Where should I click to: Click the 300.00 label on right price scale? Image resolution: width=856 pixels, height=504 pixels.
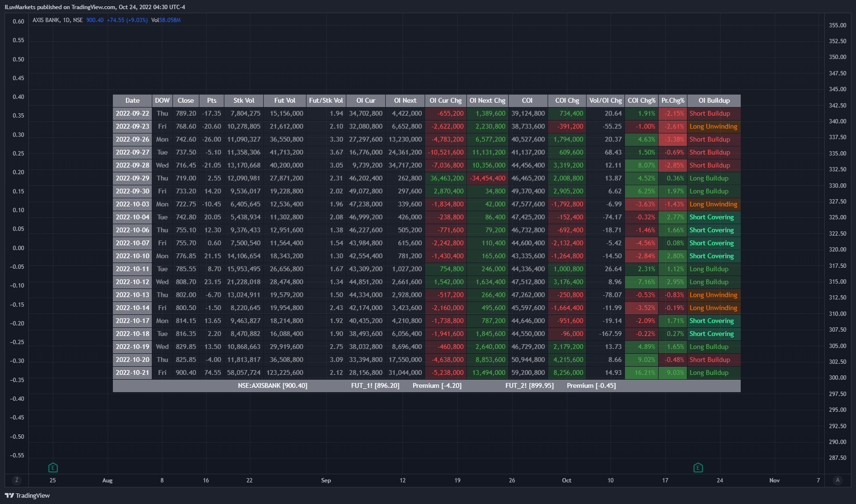(x=838, y=378)
